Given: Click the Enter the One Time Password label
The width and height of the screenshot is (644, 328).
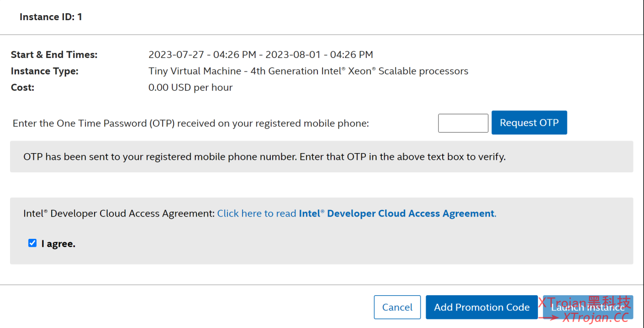Looking at the screenshot, I should click(191, 123).
